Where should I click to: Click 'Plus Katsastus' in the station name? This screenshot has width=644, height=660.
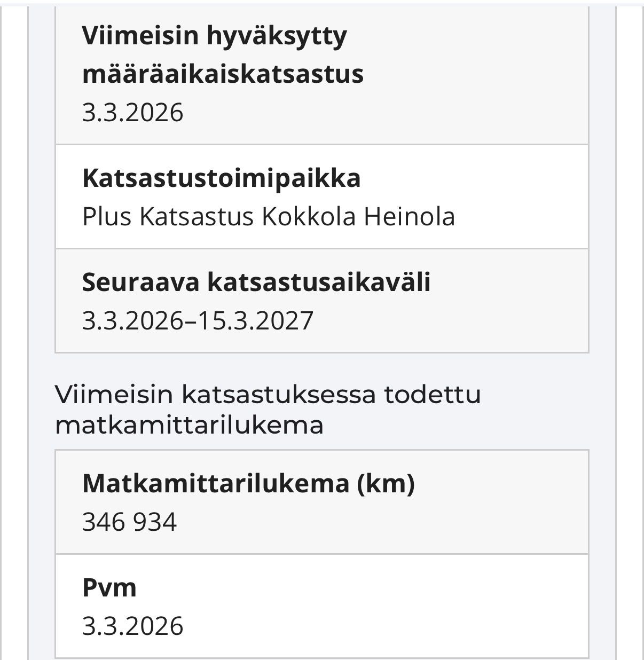[168, 217]
